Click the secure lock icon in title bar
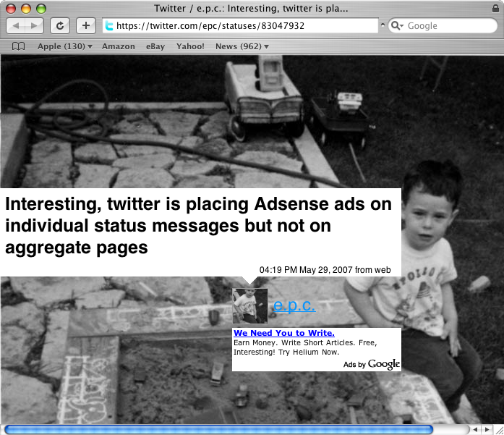Viewport: 504px width, 435px height. (495, 9)
